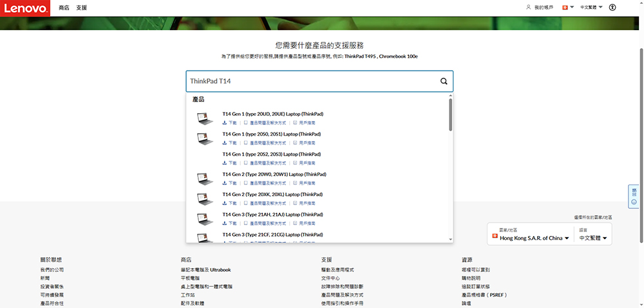This screenshot has height=308, width=644.
Task: Click 產品問題及解決方式 for T14 Gen 1 (20S2, 20S3)
Action: click(x=265, y=163)
